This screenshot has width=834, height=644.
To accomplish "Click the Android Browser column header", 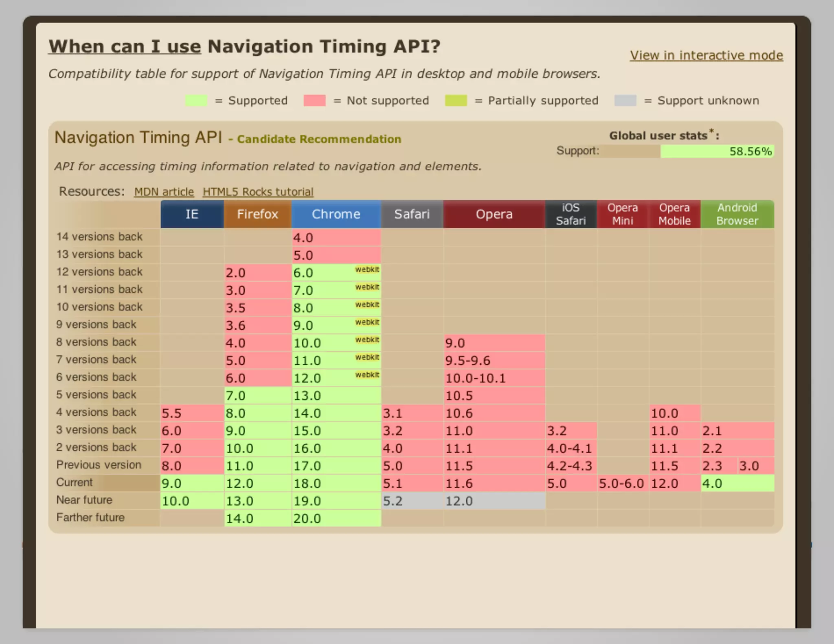I will [x=737, y=214].
